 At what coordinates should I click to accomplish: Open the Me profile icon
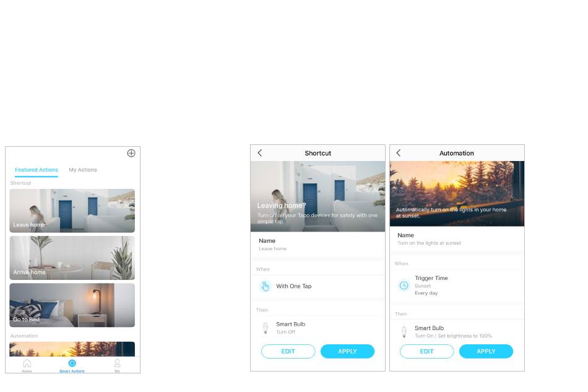pyautogui.click(x=118, y=363)
